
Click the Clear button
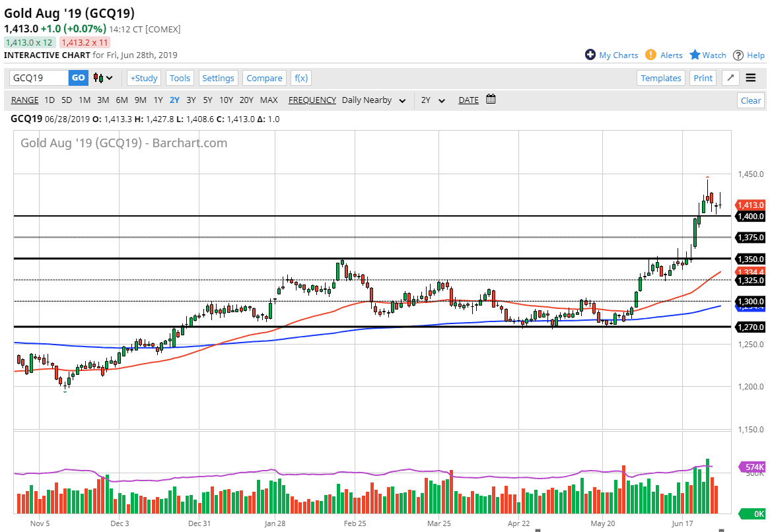coord(750,100)
